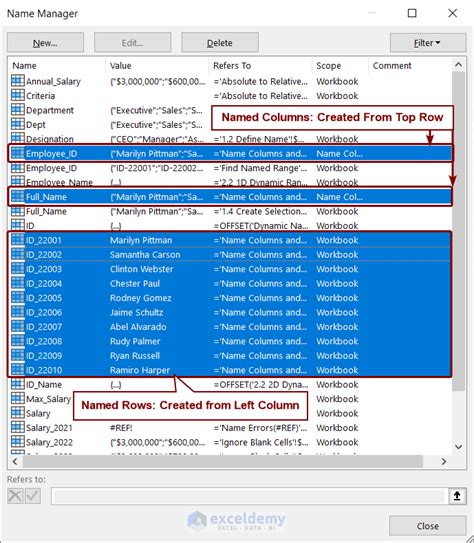Click the New... button
The height and width of the screenshot is (543, 474).
click(45, 43)
